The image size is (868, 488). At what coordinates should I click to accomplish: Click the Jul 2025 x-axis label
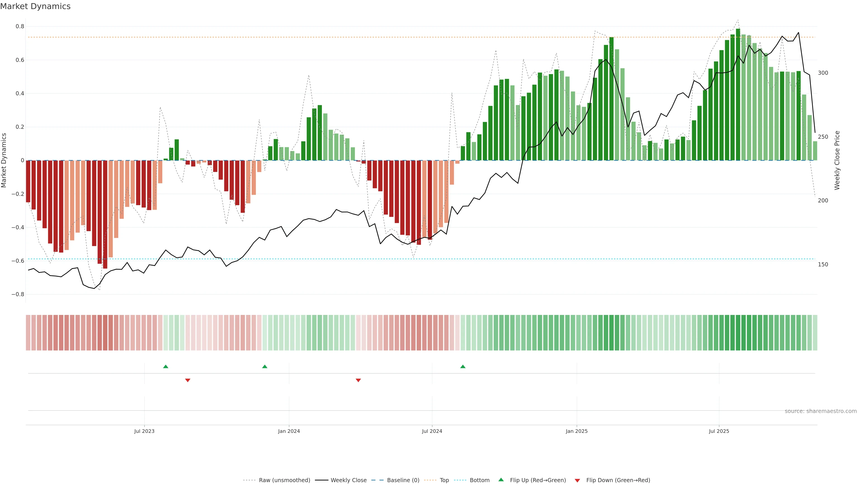tap(719, 431)
